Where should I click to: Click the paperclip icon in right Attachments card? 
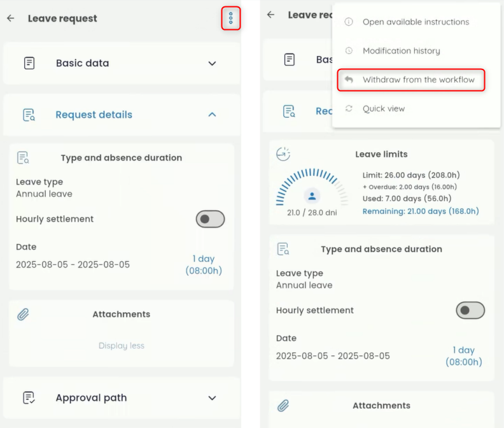tap(284, 406)
